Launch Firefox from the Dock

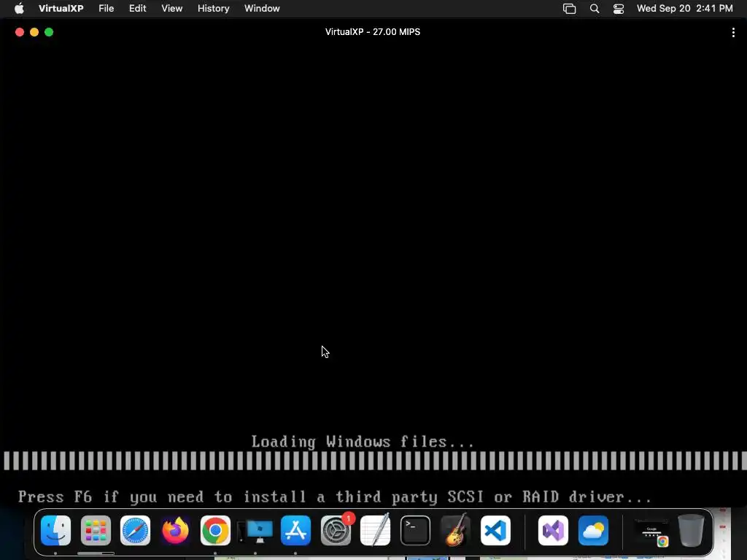click(175, 531)
